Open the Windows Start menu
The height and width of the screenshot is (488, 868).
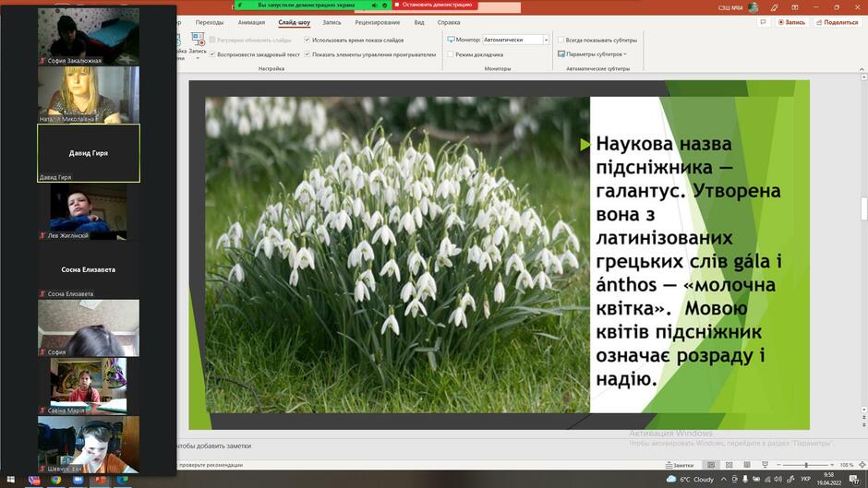10,479
